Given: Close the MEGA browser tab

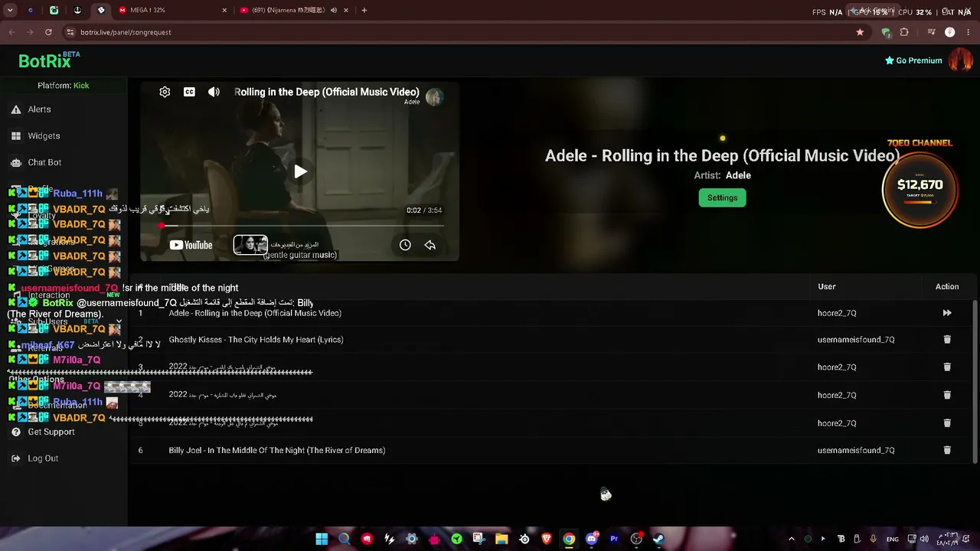Looking at the screenshot, I should [x=224, y=10].
